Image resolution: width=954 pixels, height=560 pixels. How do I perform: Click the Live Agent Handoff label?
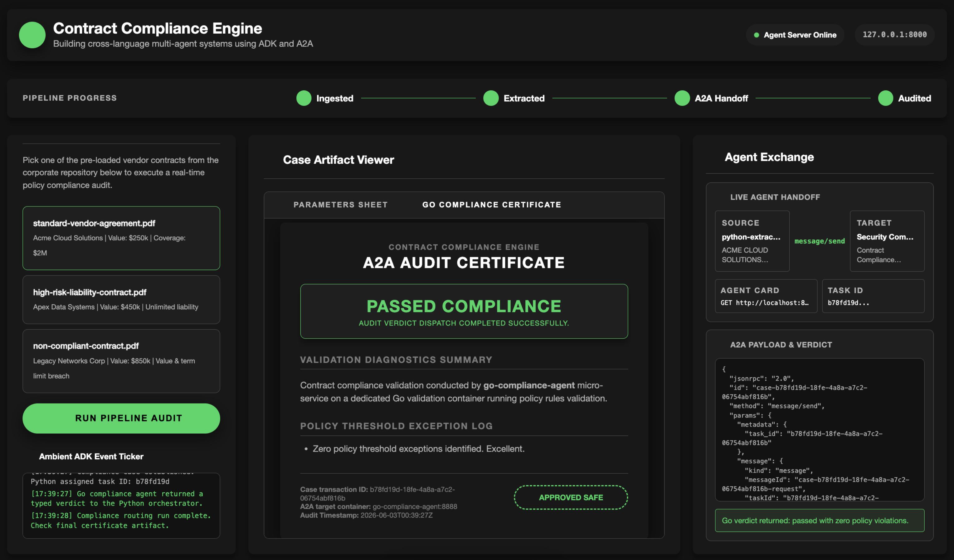[775, 197]
